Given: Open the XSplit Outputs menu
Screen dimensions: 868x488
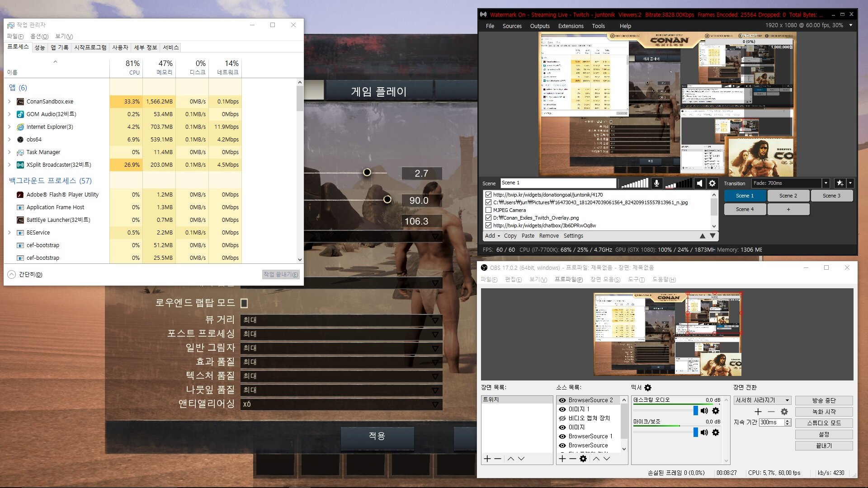Looking at the screenshot, I should [x=540, y=26].
